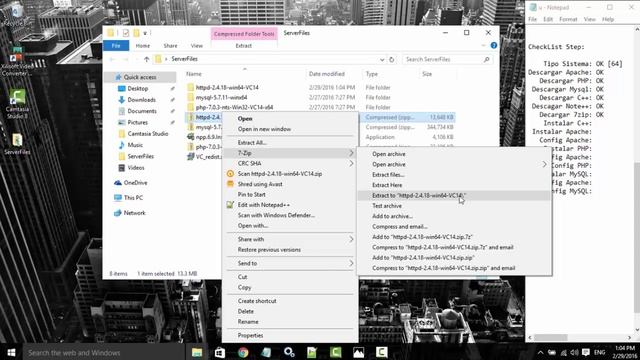Click Edit with Notepad++ icon
Viewport: 640px width, 360px height.
(x=230, y=205)
